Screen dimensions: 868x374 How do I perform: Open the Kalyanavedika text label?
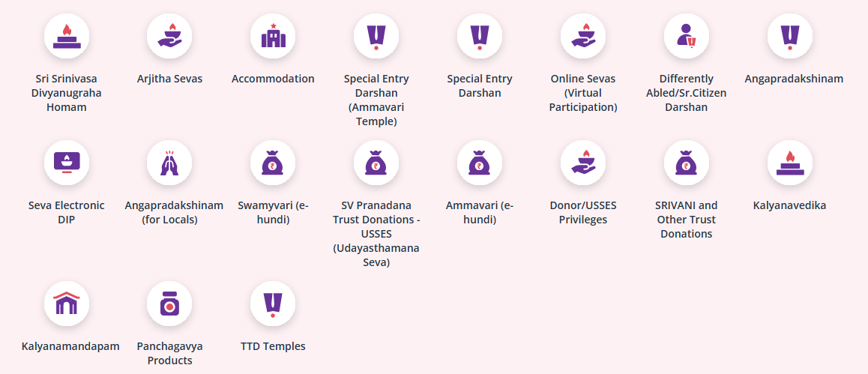[x=790, y=206]
